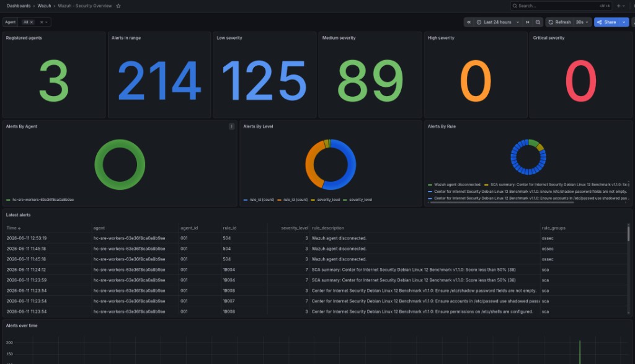
Task: Sort by rule_description column header
Action: 327,228
